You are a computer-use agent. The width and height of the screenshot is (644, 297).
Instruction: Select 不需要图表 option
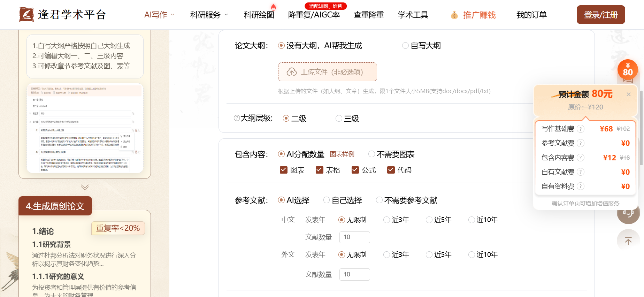coord(391,154)
